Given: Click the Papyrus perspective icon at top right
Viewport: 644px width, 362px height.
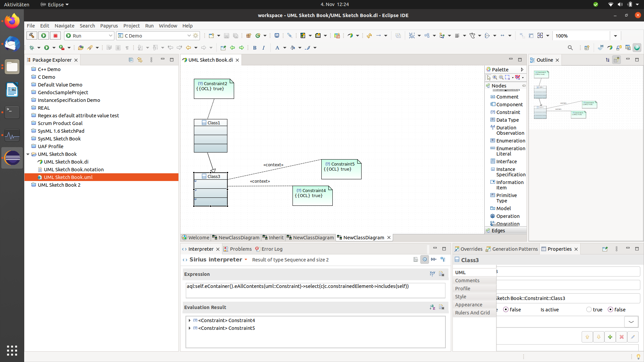Looking at the screenshot, I should (610, 48).
